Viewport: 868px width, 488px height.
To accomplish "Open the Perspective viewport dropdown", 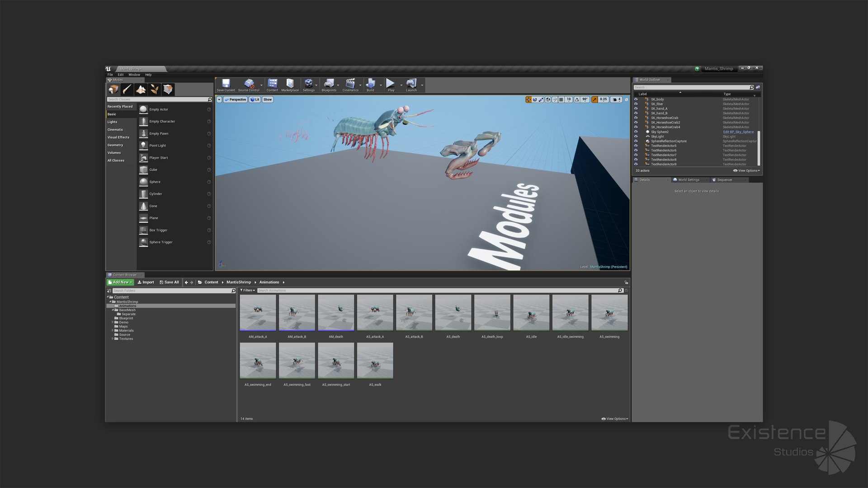I will point(235,99).
